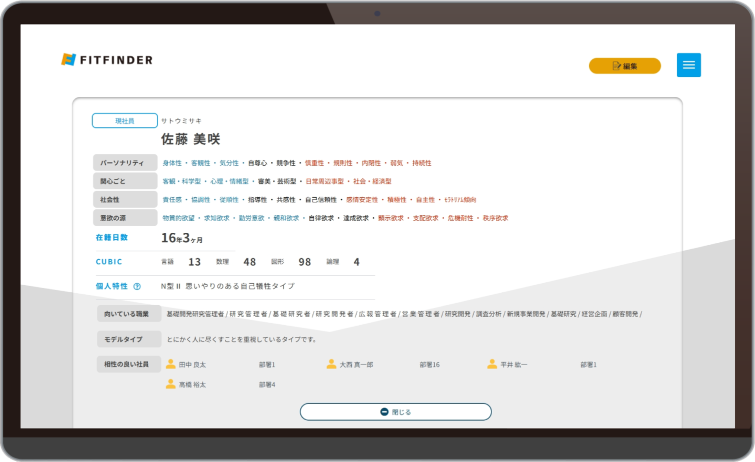Click the 共感性 trait

[x=286, y=200]
